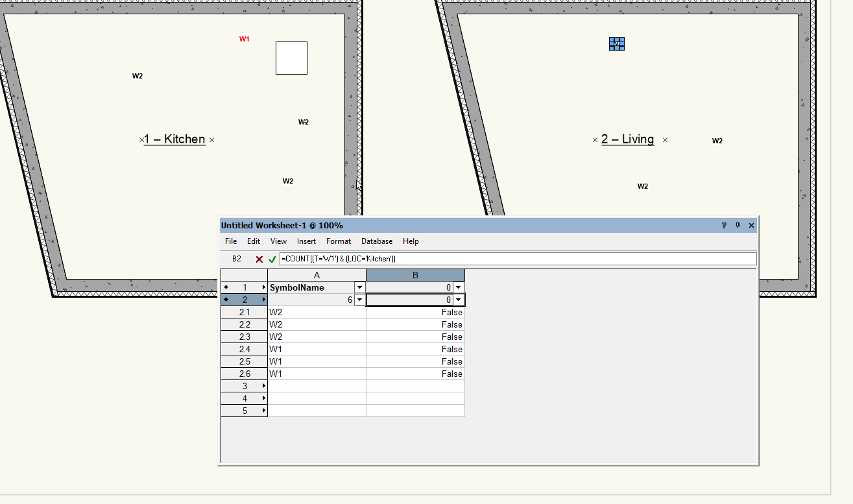The height and width of the screenshot is (504, 853).
Task: Select the red W1 symbol in Kitchen
Action: (245, 39)
